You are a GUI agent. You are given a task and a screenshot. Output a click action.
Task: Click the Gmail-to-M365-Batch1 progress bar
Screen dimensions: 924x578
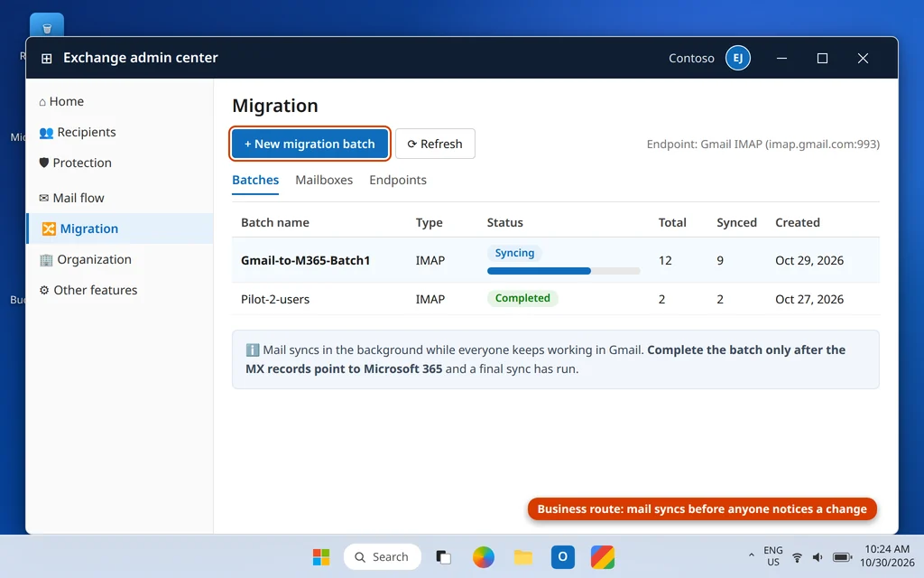click(x=563, y=271)
